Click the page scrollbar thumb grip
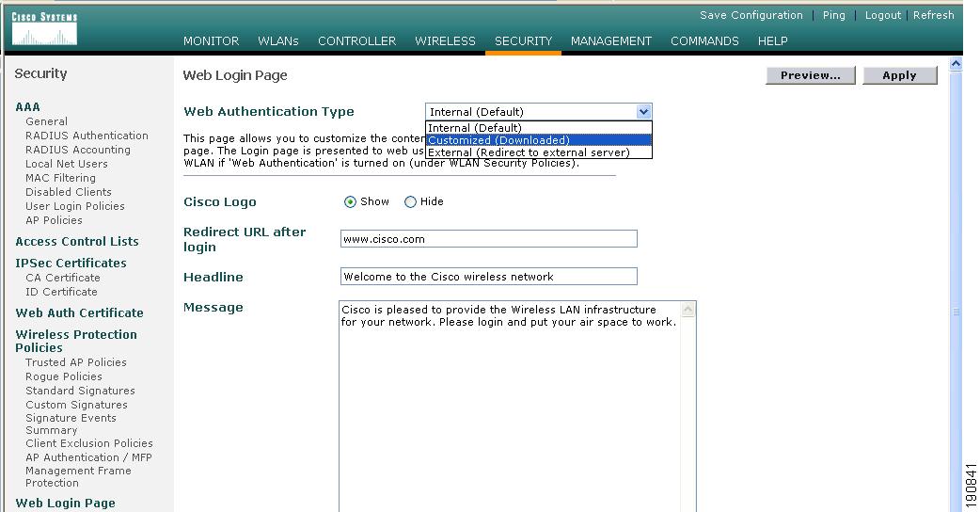Image resolution: width=980 pixels, height=512 pixels. (x=956, y=312)
